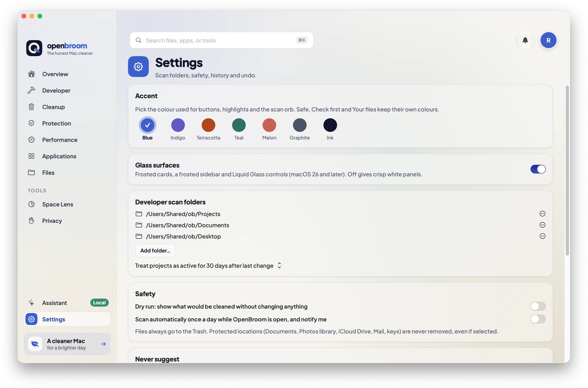Choose the Indigo accent colour
588x388 pixels.
tap(178, 125)
